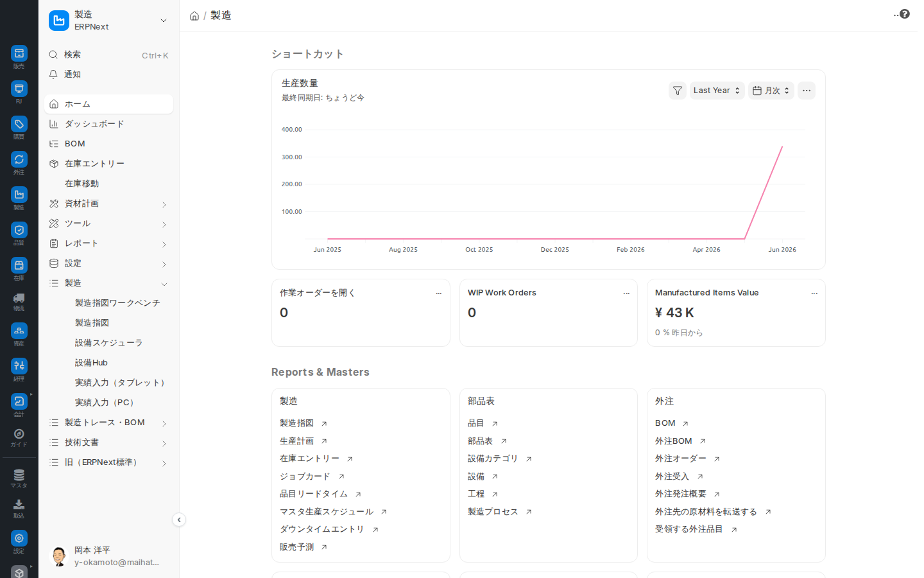Click the 検索 search field in sidebar
Screen dimensions: 924x578
click(108, 55)
